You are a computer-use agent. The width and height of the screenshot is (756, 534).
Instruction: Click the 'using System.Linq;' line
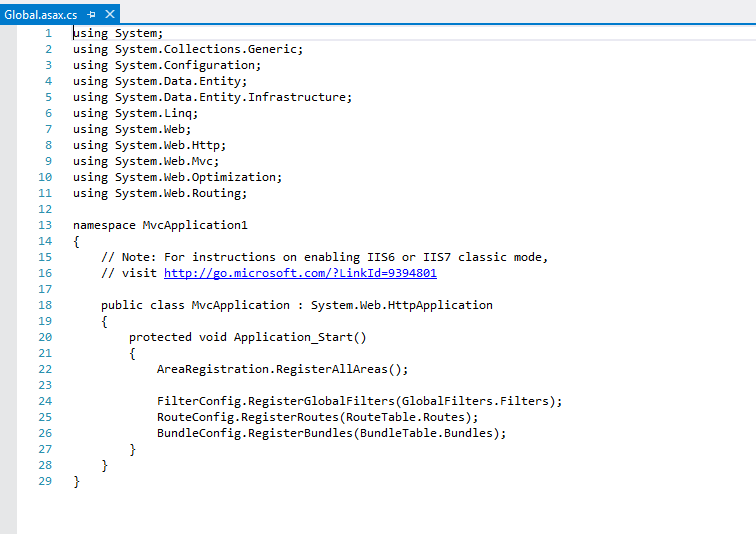coord(135,113)
